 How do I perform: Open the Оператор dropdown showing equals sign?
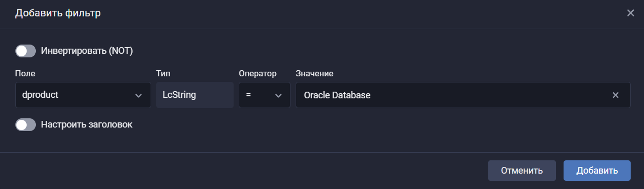(x=264, y=95)
